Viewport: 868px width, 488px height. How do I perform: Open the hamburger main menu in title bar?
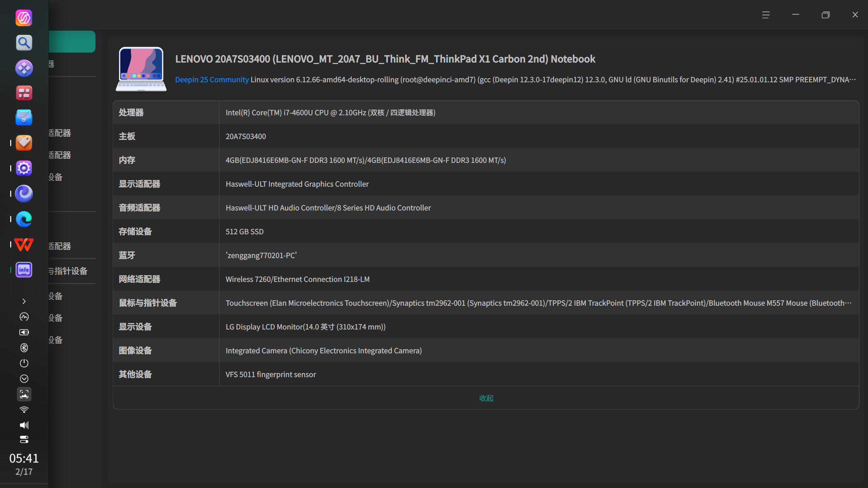click(766, 15)
